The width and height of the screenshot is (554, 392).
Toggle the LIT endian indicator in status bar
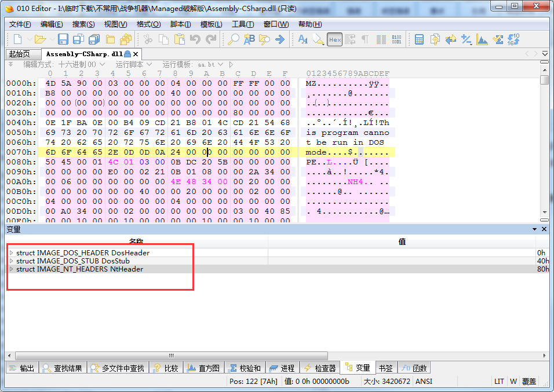pos(499,382)
